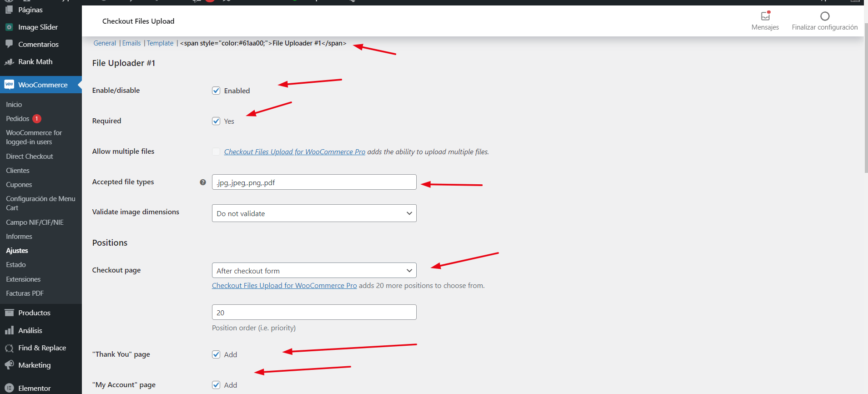Open the Validate image dimensions dropdown
This screenshot has height=394, width=868.
[314, 213]
